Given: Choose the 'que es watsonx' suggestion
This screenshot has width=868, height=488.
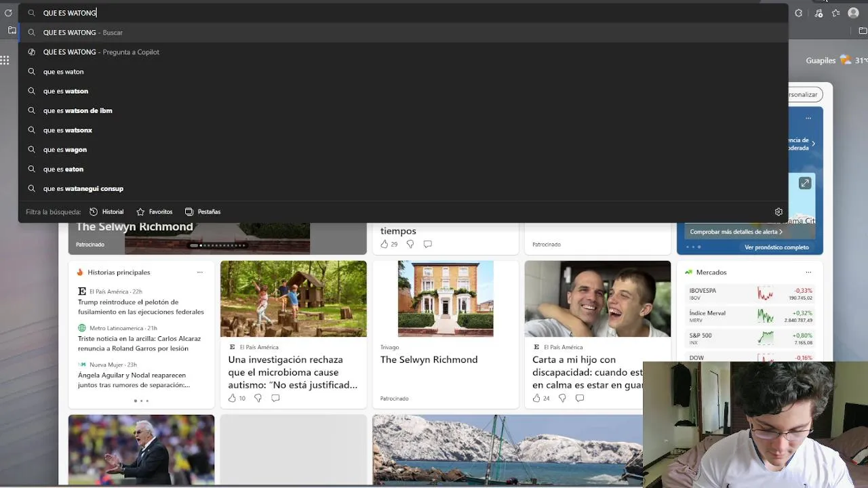Looking at the screenshot, I should (x=403, y=130).
